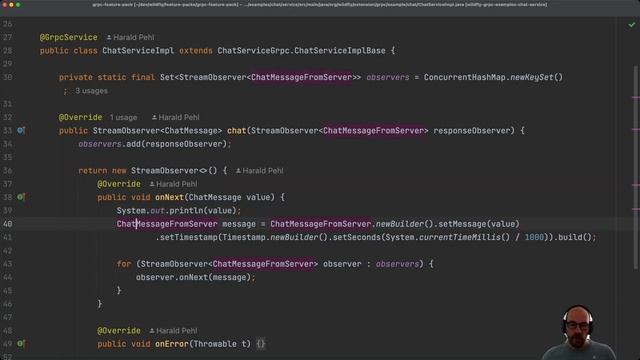This screenshot has height=360, width=640.
Task: Click the .setTimestamp call in the builder chain
Action: 188,237
